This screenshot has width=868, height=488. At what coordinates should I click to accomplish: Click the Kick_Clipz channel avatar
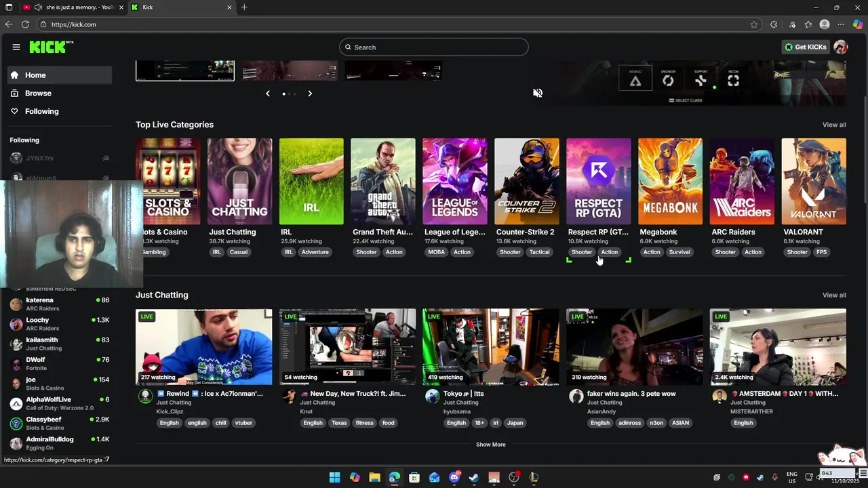[x=145, y=396]
